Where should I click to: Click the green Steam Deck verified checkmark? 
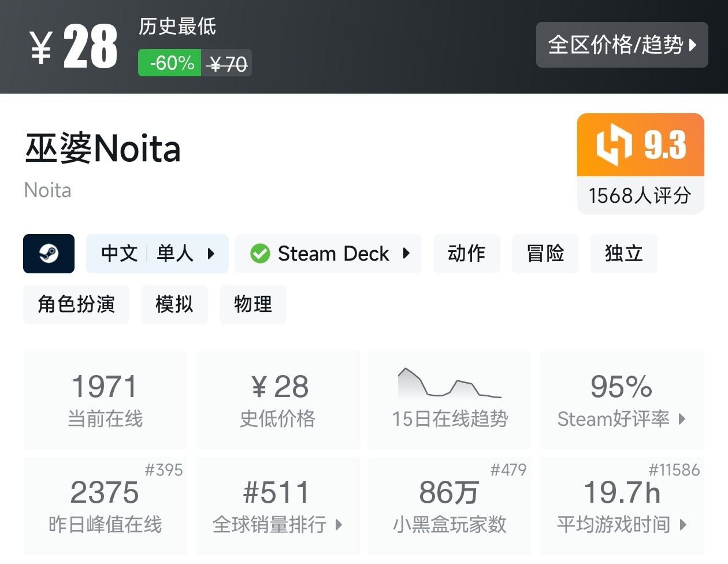260,254
